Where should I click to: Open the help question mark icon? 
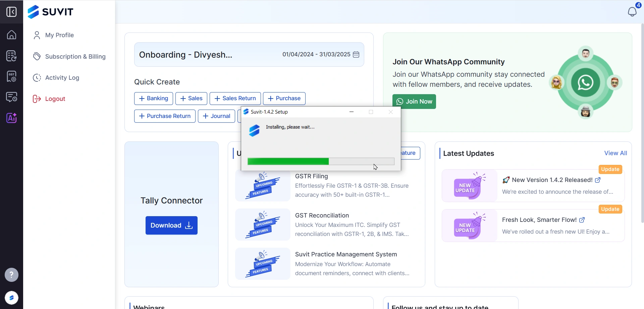point(11,275)
